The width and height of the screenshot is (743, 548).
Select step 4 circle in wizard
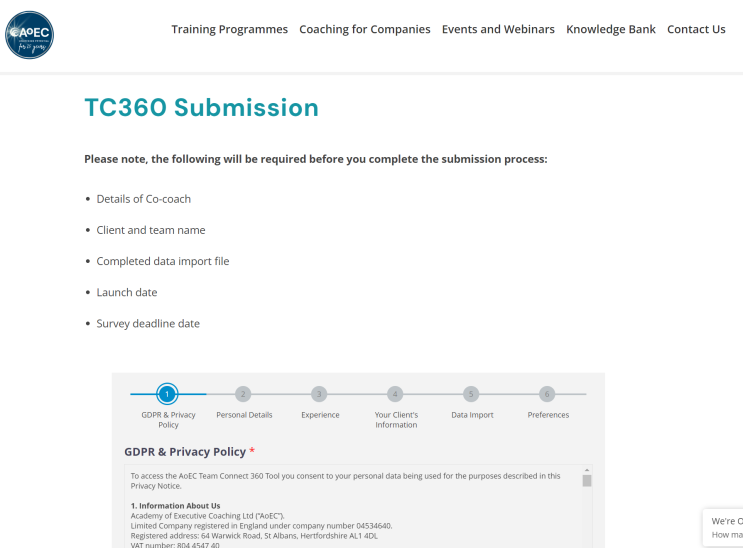(x=395, y=394)
